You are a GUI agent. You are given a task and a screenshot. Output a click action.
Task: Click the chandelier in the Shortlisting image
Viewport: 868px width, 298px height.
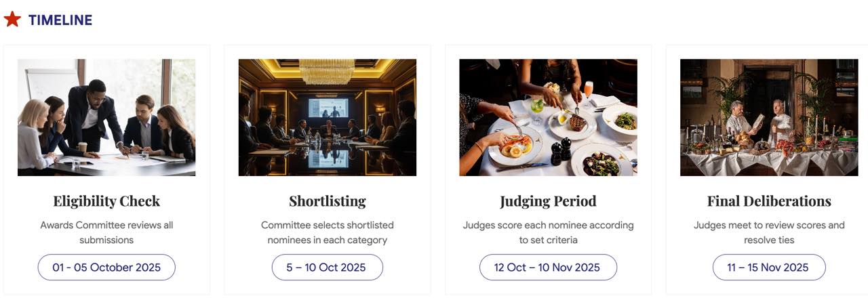click(x=327, y=71)
